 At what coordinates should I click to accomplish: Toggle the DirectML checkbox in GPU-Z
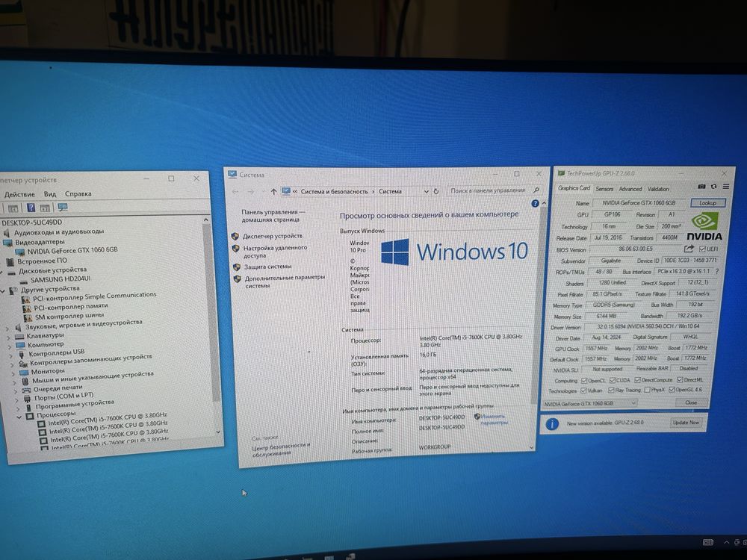pos(680,379)
